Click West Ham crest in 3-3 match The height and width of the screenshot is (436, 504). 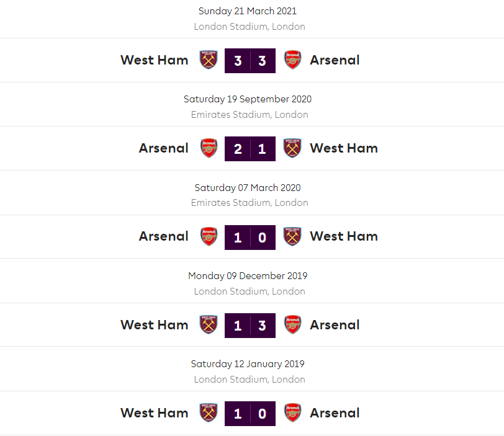[x=209, y=60]
